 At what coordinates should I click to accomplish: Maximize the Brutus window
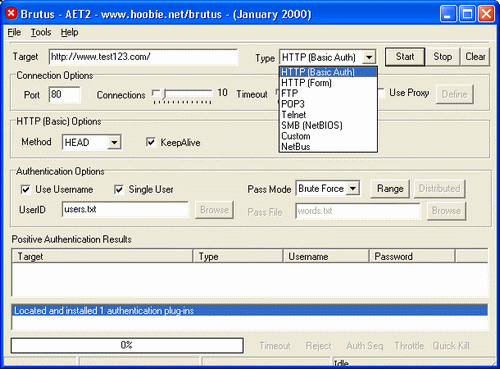tap(467, 14)
